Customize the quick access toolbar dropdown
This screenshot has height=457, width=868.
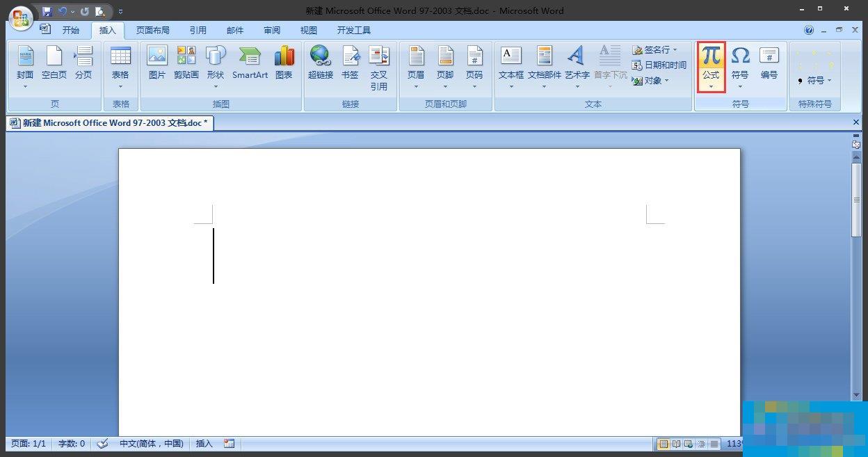pos(120,12)
